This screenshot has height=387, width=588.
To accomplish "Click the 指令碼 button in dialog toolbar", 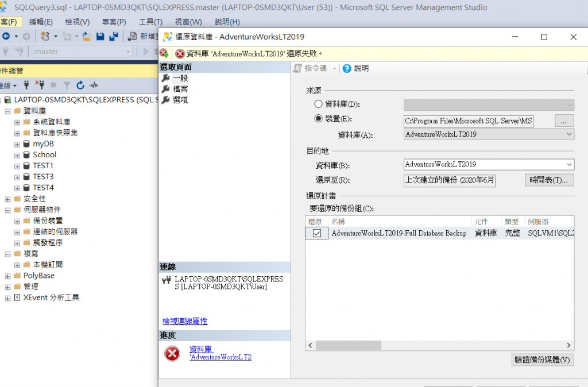I will pyautogui.click(x=311, y=68).
